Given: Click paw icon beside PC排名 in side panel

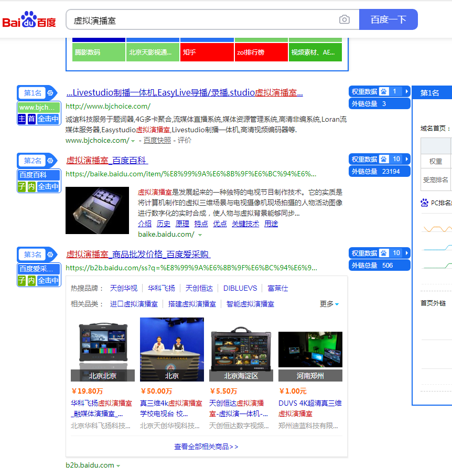Looking at the screenshot, I should tap(424, 203).
